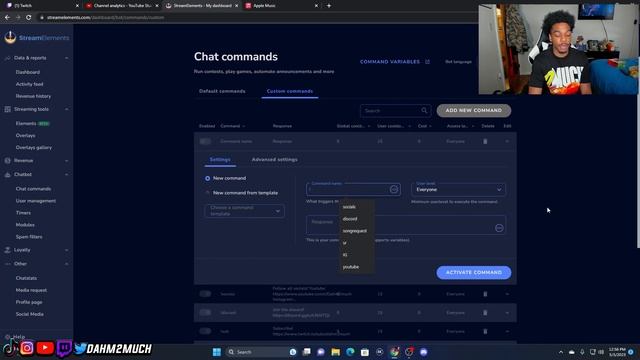
Task: Toggle the socials command enabled switch
Action: click(205, 294)
